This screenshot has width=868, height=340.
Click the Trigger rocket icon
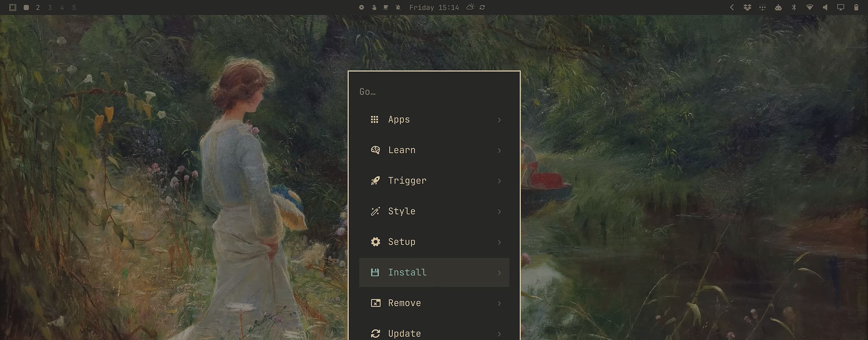coord(375,181)
